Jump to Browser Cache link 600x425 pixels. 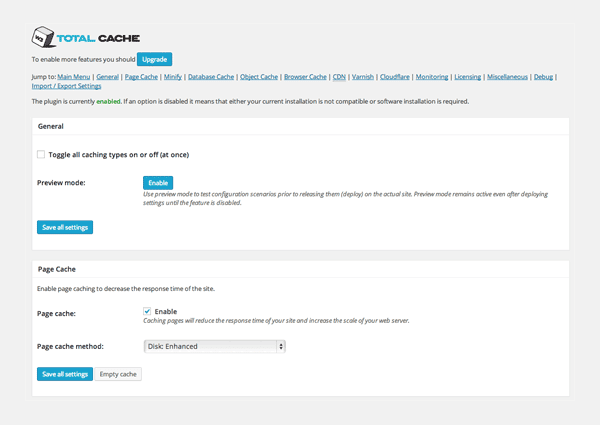click(x=305, y=77)
